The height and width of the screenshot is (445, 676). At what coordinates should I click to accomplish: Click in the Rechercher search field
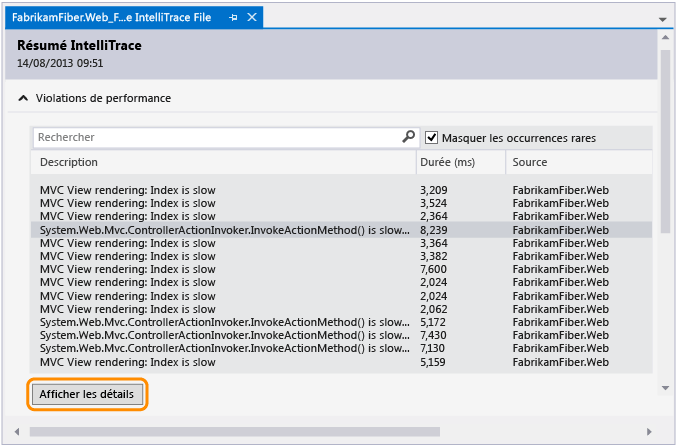click(215, 137)
